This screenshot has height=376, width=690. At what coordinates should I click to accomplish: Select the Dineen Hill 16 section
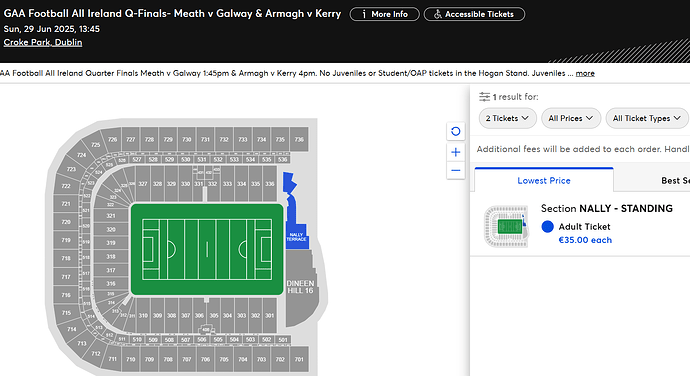[x=301, y=287]
